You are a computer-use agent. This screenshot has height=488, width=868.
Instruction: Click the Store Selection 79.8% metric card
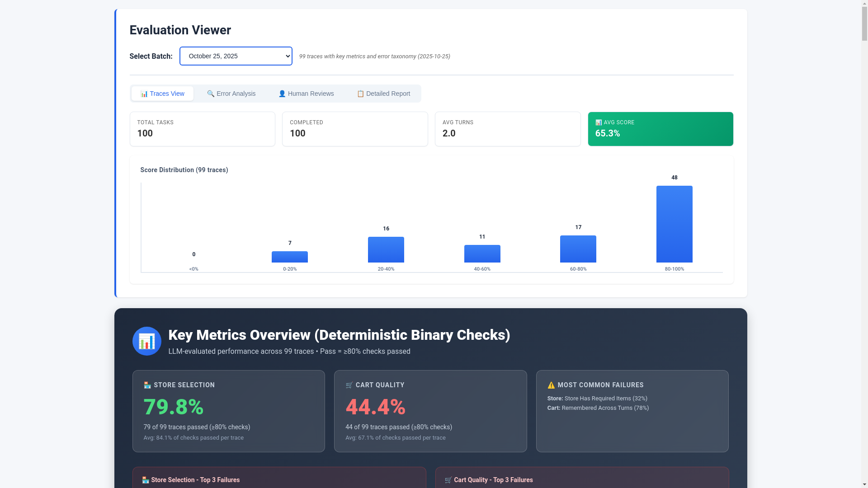point(228,411)
